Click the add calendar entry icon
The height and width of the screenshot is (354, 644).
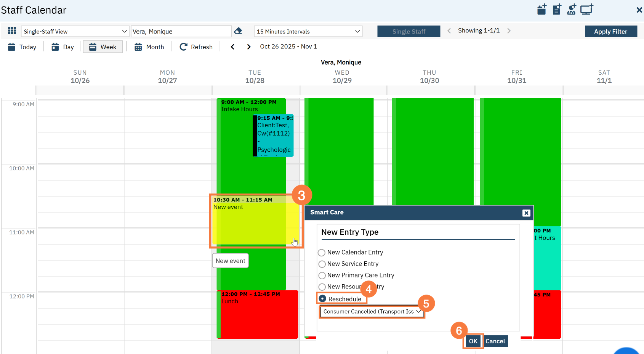(x=541, y=10)
